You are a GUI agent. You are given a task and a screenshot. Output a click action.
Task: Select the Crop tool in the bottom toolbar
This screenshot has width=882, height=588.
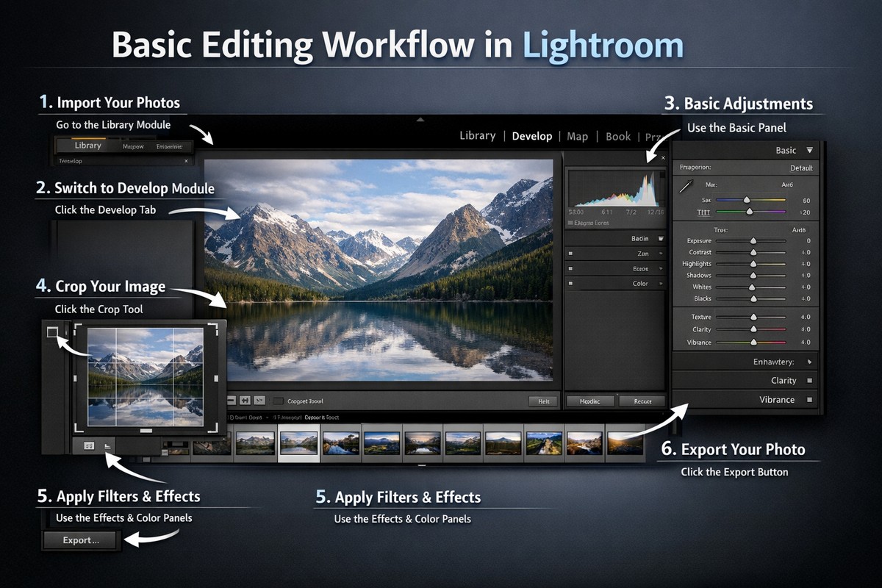[x=232, y=400]
